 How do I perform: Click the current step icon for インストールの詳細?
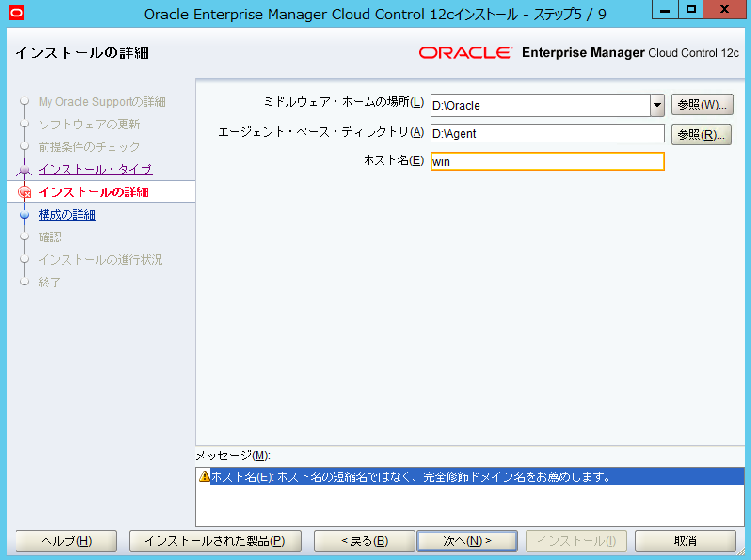pyautogui.click(x=24, y=192)
